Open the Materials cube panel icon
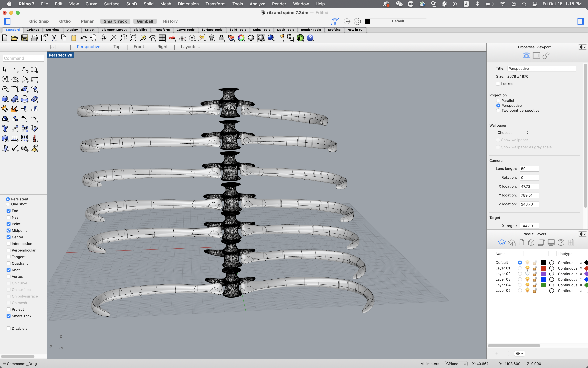This screenshot has width=588, height=368. [x=531, y=242]
